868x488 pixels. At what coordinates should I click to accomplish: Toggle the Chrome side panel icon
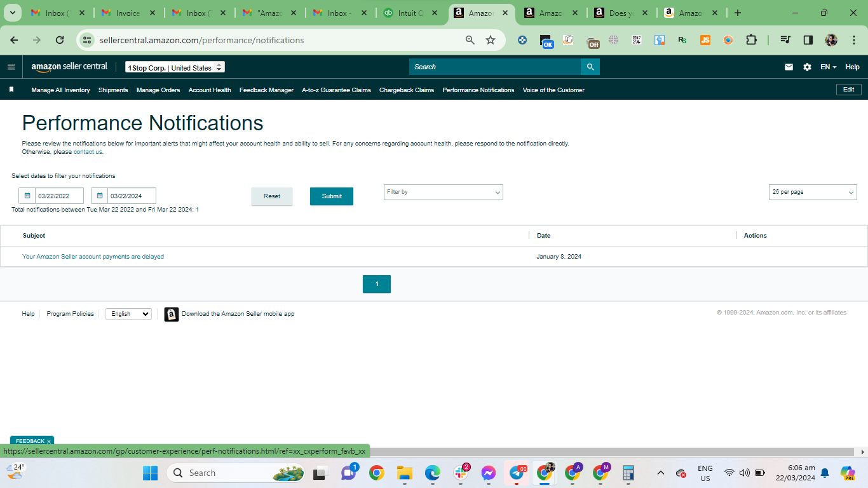pyautogui.click(x=808, y=40)
